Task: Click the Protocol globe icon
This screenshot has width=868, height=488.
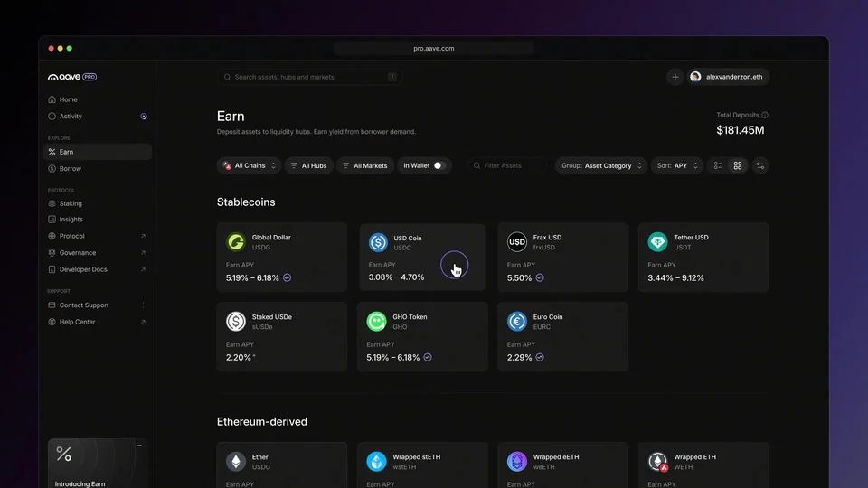Action: [x=52, y=236]
